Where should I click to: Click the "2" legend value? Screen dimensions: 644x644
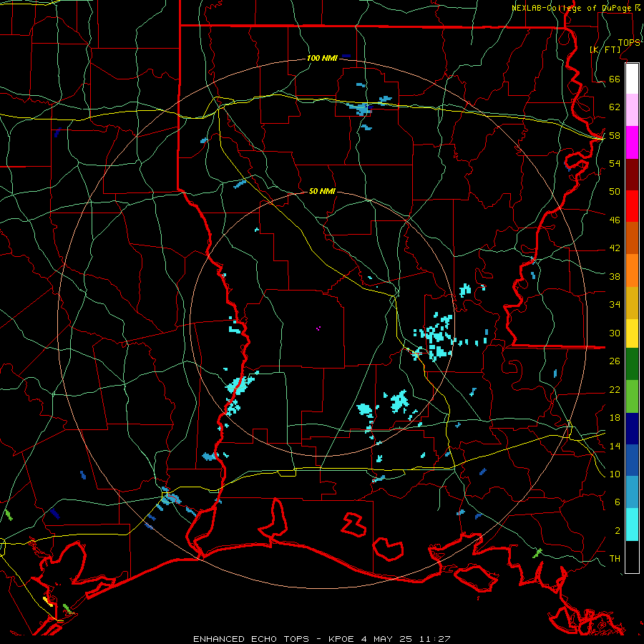[x=618, y=530]
